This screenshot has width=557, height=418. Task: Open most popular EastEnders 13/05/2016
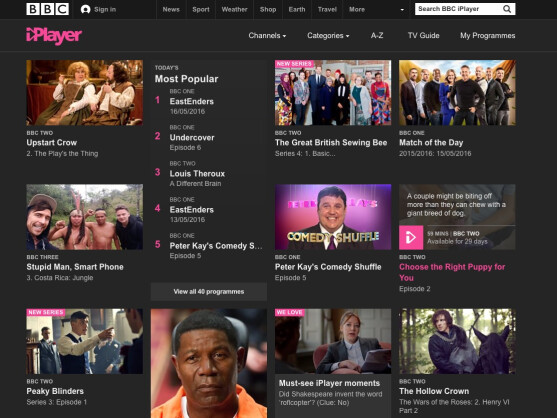point(192,210)
